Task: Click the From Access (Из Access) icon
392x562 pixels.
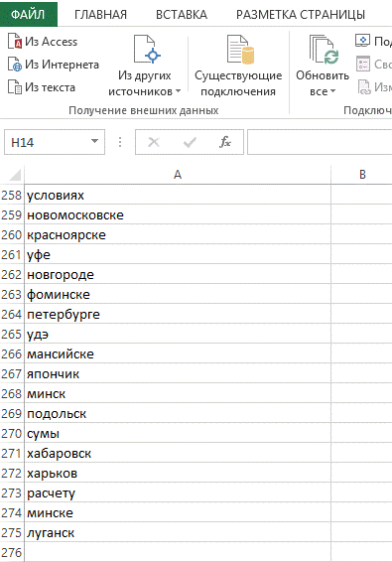Action: click(x=15, y=41)
